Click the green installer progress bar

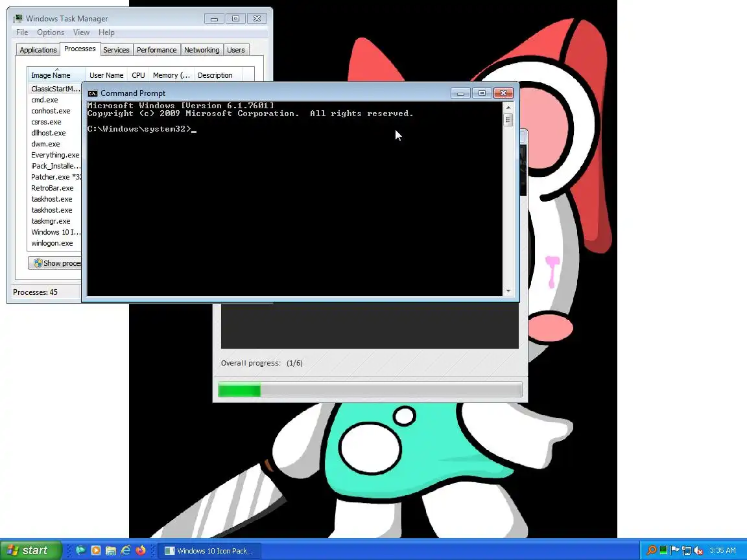370,390
